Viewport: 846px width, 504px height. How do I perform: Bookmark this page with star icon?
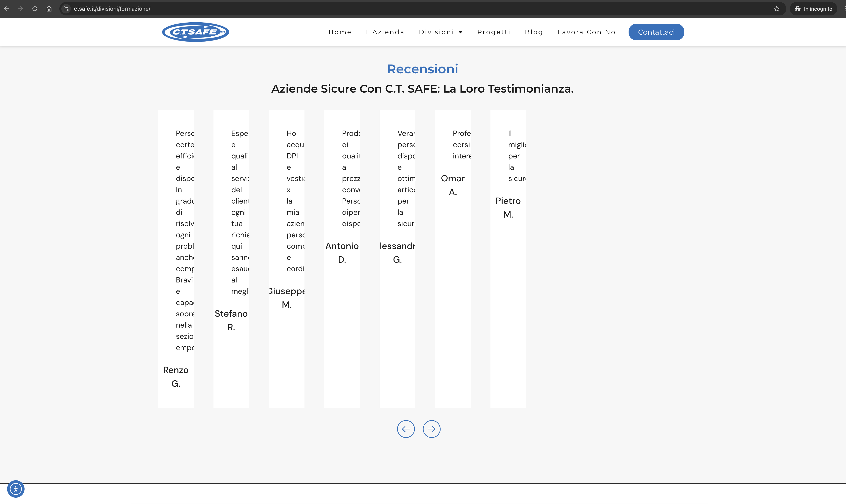[x=776, y=9]
